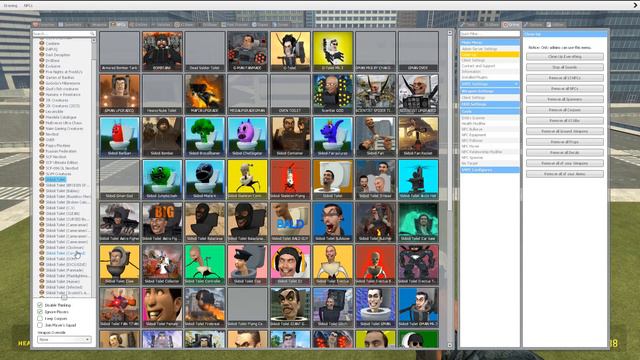Open the NPCs menu in top bar
This screenshot has width=640, height=360.
(x=28, y=6)
